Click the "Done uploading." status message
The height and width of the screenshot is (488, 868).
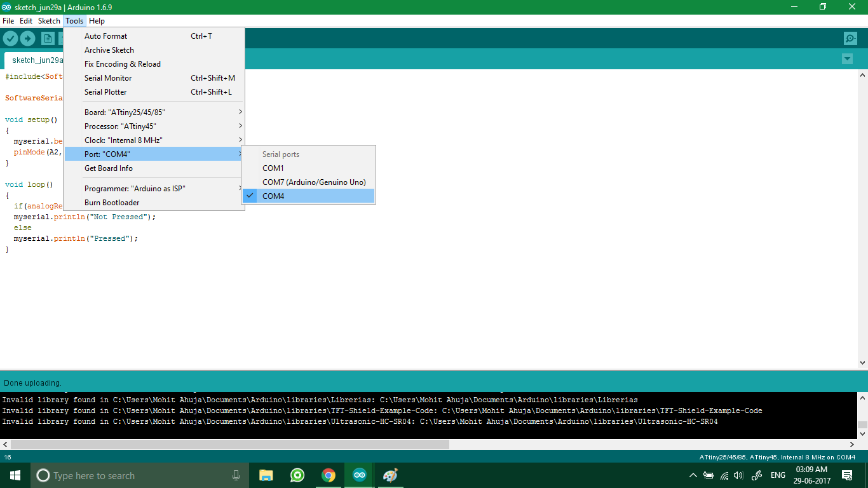[x=32, y=383]
